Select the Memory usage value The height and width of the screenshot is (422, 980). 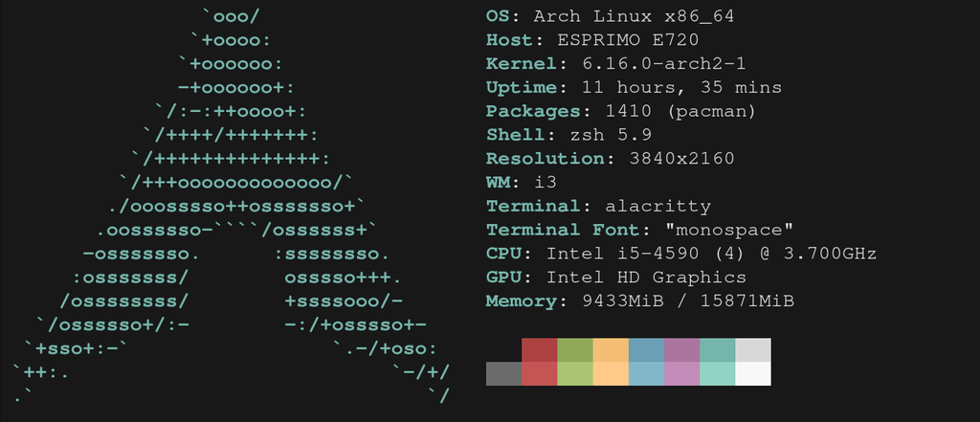click(x=687, y=301)
